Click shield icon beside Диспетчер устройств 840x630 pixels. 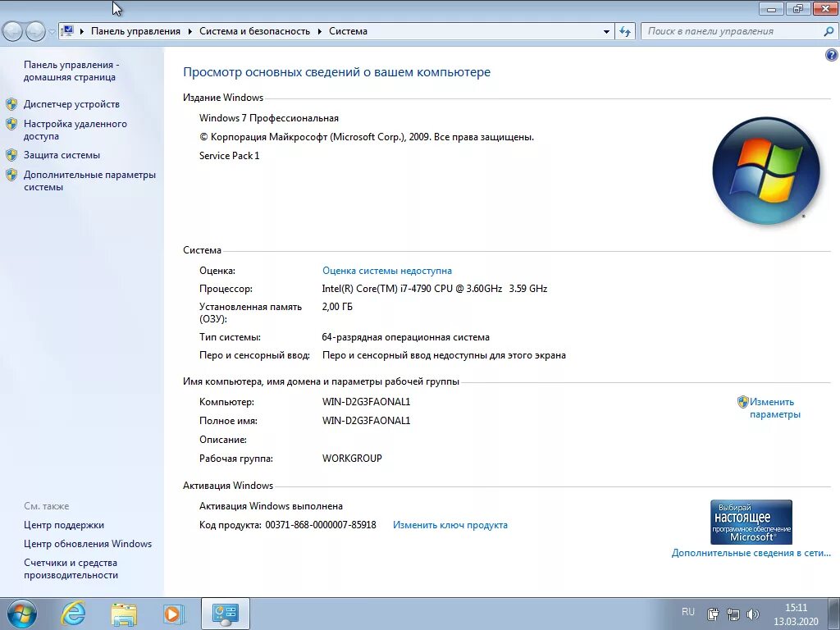(x=11, y=104)
